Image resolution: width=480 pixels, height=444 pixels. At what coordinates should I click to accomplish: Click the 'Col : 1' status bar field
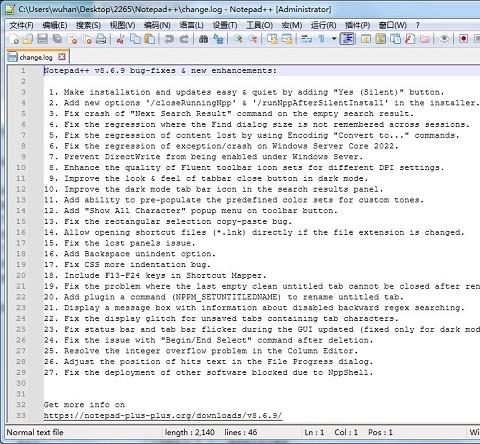[346, 432]
